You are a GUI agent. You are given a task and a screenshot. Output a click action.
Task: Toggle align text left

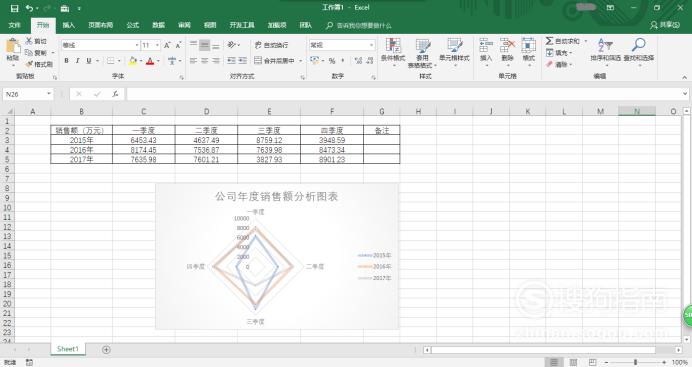(x=193, y=60)
